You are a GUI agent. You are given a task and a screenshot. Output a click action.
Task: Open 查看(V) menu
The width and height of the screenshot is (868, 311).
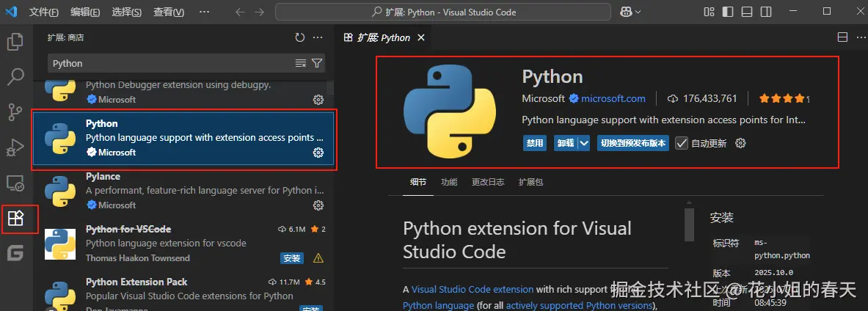pyautogui.click(x=168, y=12)
